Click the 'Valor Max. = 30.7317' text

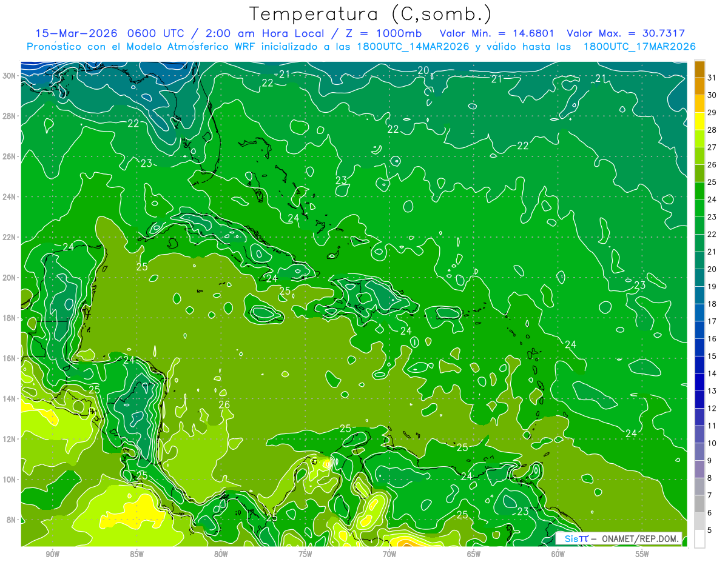pyautogui.click(x=625, y=33)
